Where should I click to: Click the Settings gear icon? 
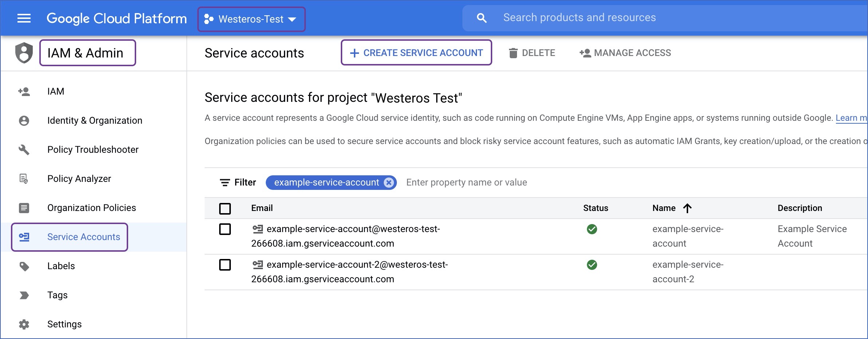24,324
